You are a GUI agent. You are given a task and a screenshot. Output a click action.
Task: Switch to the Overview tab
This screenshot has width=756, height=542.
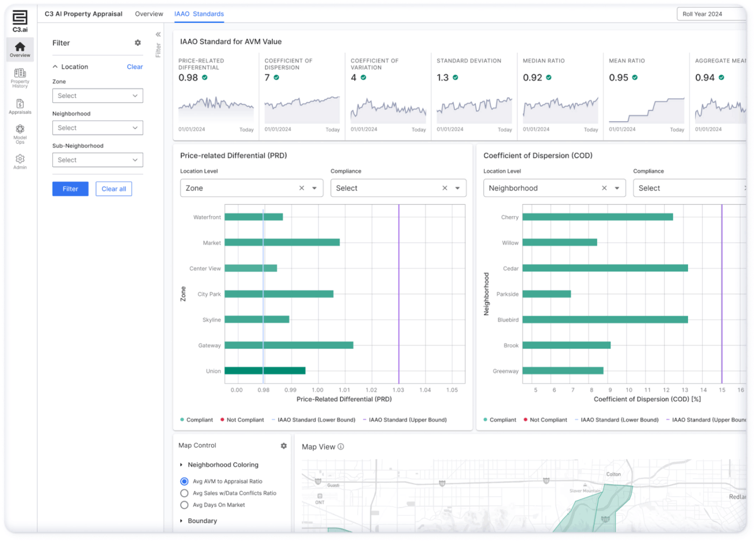(149, 14)
